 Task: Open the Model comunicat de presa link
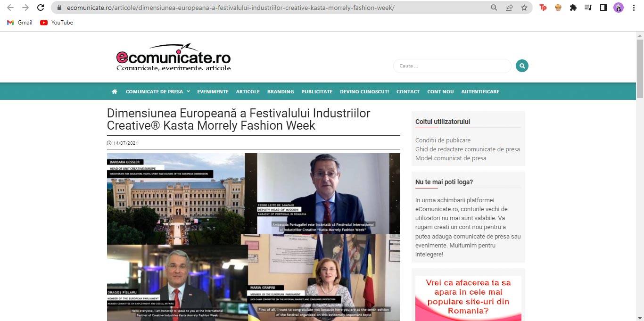[x=451, y=158]
